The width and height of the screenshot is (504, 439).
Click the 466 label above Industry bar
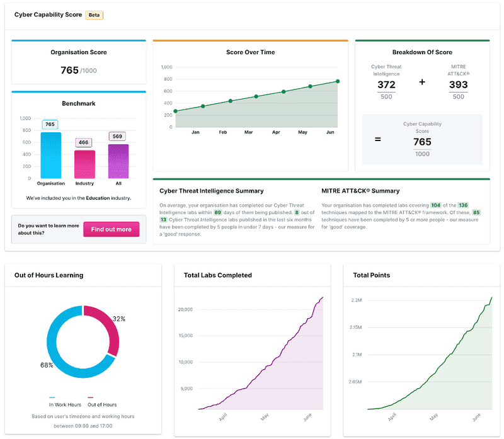pyautogui.click(x=84, y=143)
